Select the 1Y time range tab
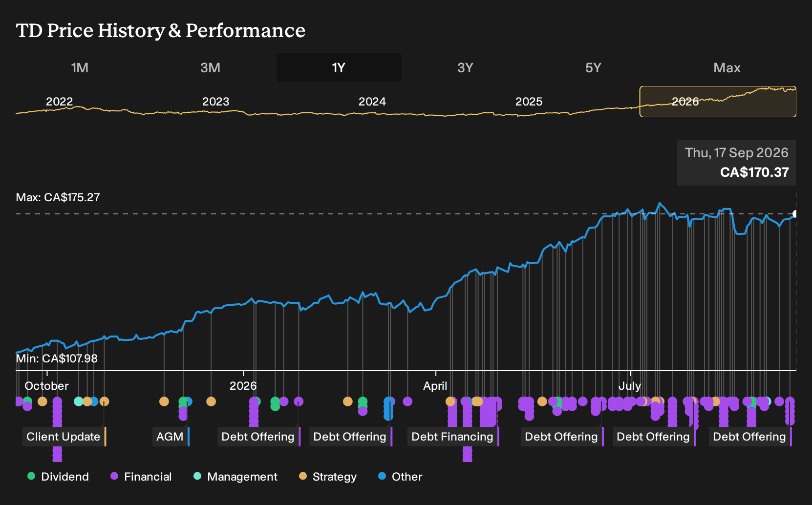Screen dimensions: 812x505 [x=339, y=67]
